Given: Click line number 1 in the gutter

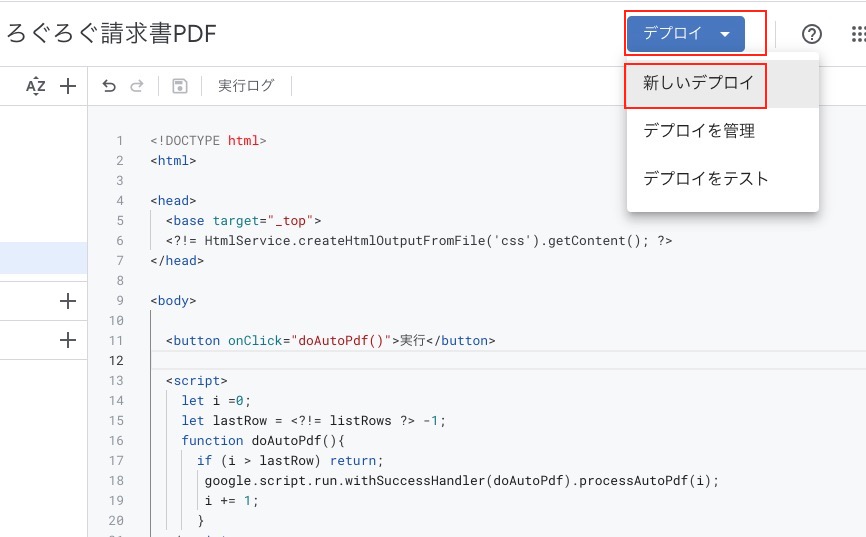Looking at the screenshot, I should 120,141.
